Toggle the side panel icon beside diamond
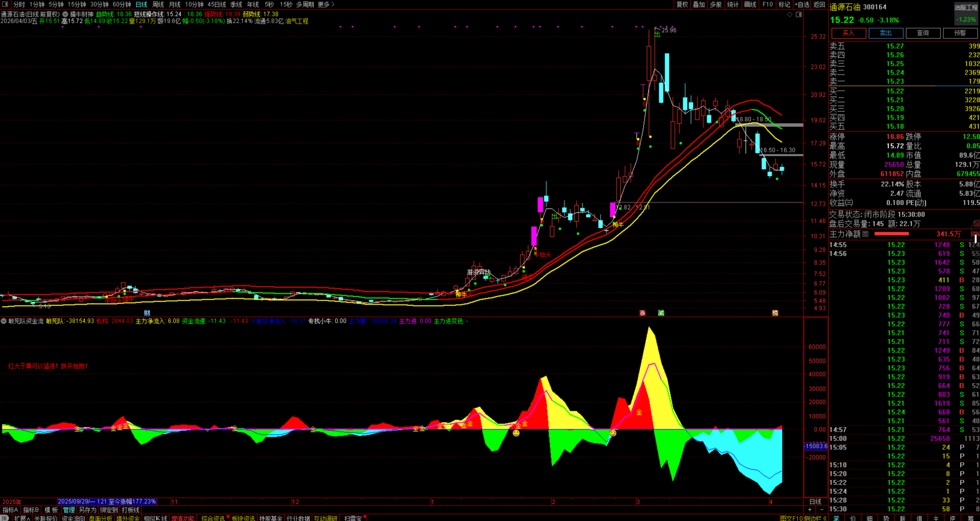The height and width of the screenshot is (521, 980). [799, 15]
